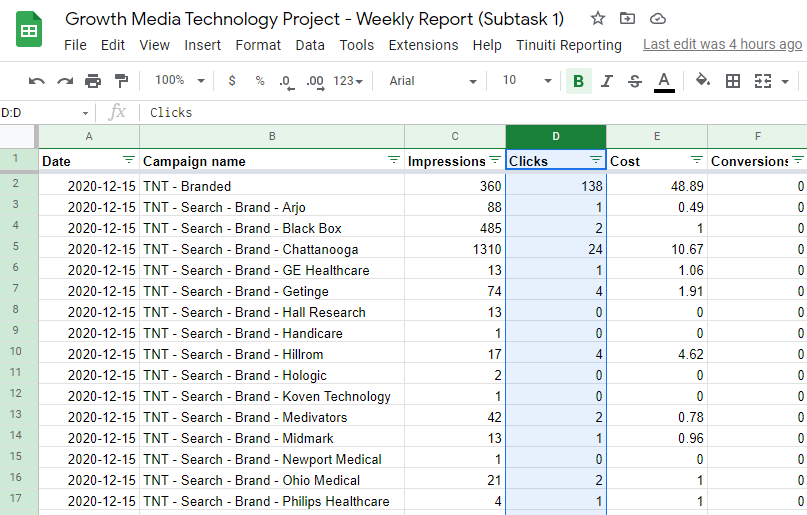Select the cost cell 10.67
The width and height of the screenshot is (807, 515).
[657, 249]
